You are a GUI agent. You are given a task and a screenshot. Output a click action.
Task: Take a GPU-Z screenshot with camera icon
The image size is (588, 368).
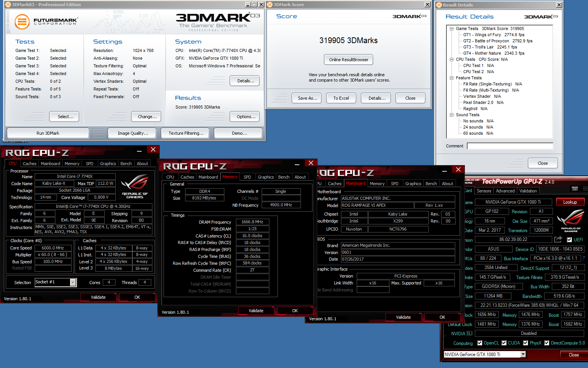click(x=575, y=189)
